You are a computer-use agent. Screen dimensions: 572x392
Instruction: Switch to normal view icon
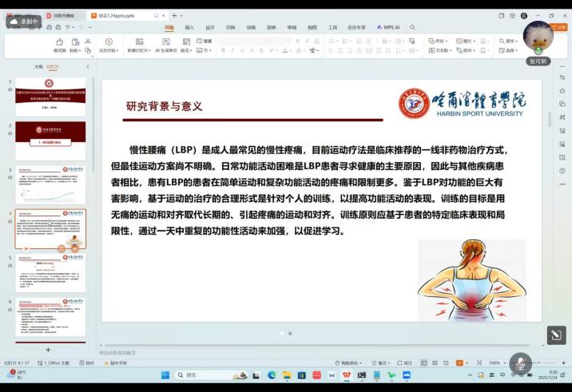(423, 362)
